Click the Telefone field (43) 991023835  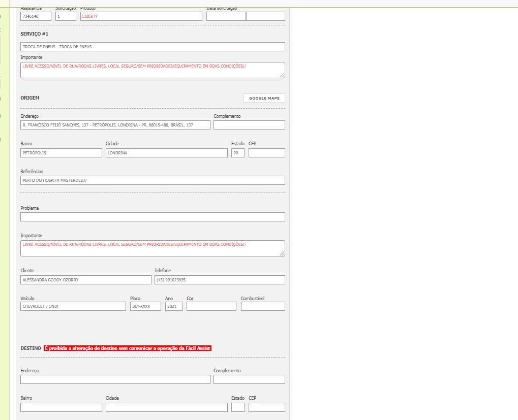(x=220, y=280)
